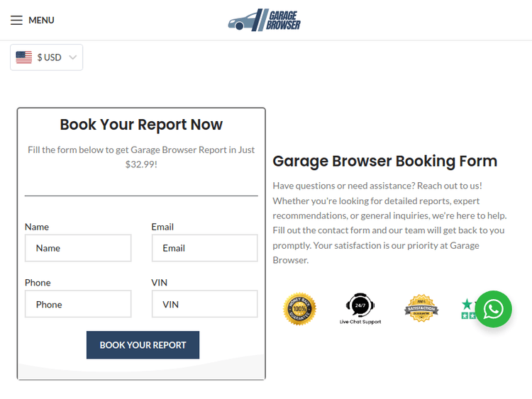Click the Satisfaction guarantee badge
The width and height of the screenshot is (532, 399).
click(x=421, y=308)
